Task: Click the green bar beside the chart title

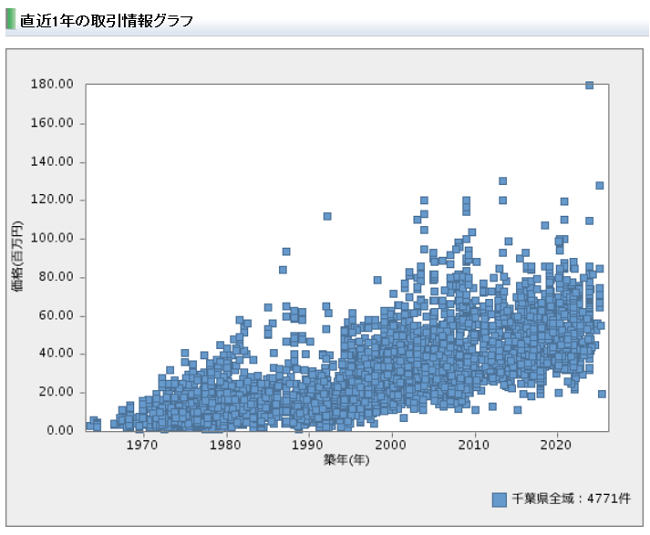Action: [10, 20]
